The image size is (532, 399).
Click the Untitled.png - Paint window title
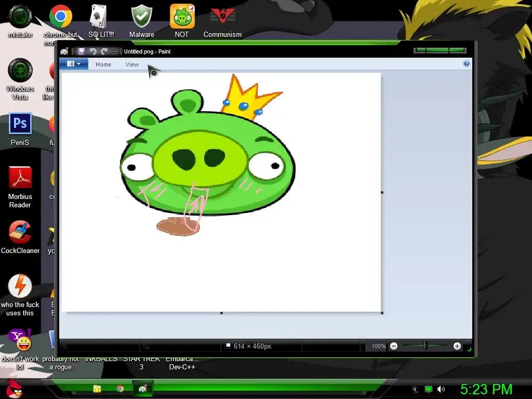tap(147, 51)
